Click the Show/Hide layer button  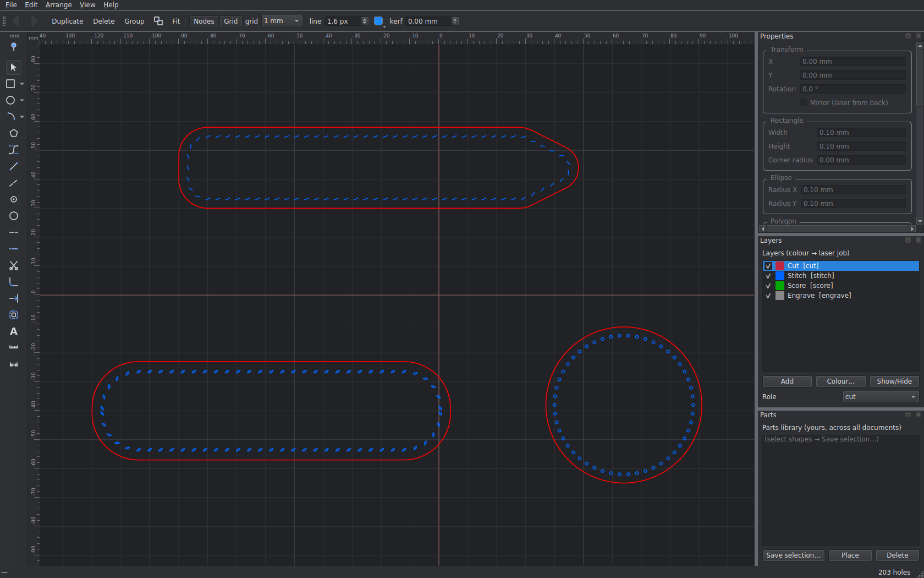pos(894,381)
